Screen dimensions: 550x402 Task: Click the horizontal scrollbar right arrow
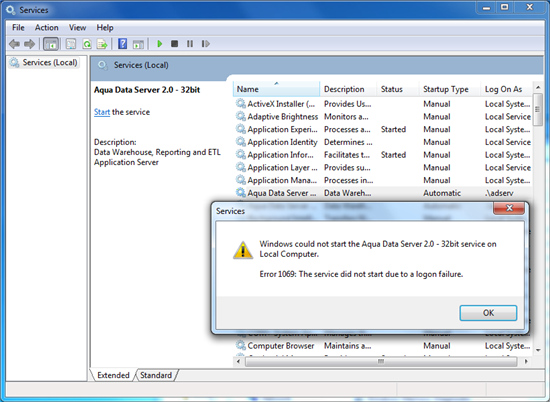(525, 361)
